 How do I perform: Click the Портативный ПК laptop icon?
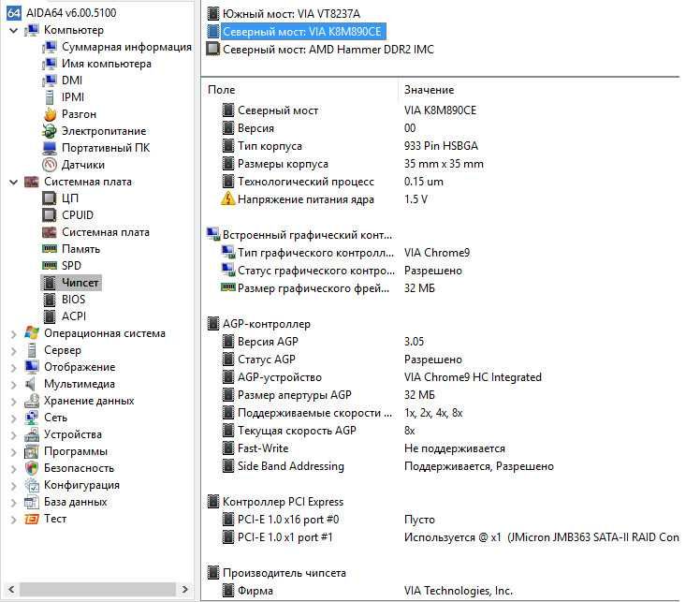coord(50,148)
